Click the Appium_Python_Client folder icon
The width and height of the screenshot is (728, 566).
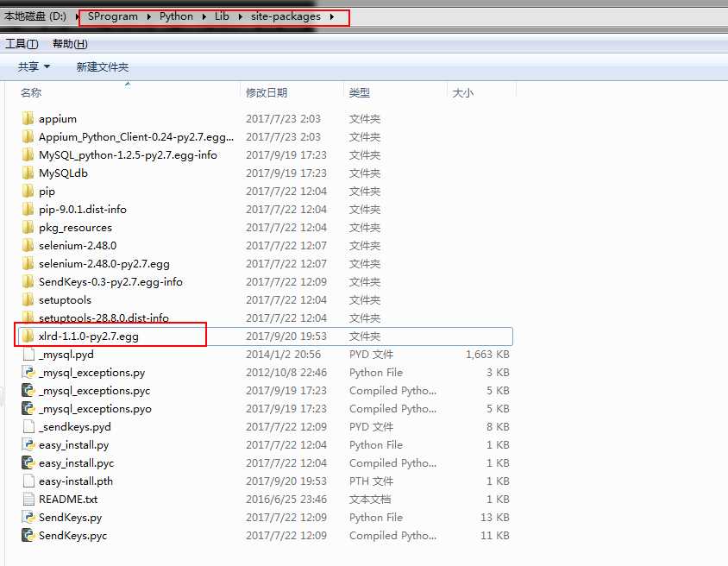(28, 137)
